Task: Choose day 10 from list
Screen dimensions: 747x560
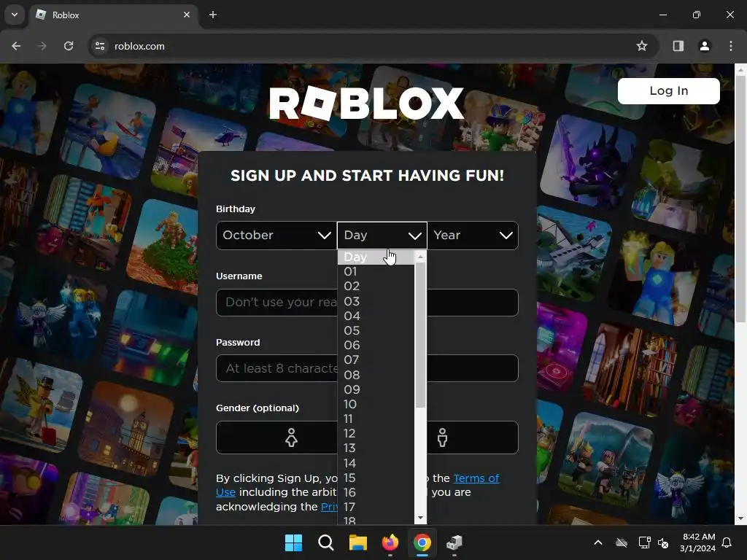Action: click(376, 404)
